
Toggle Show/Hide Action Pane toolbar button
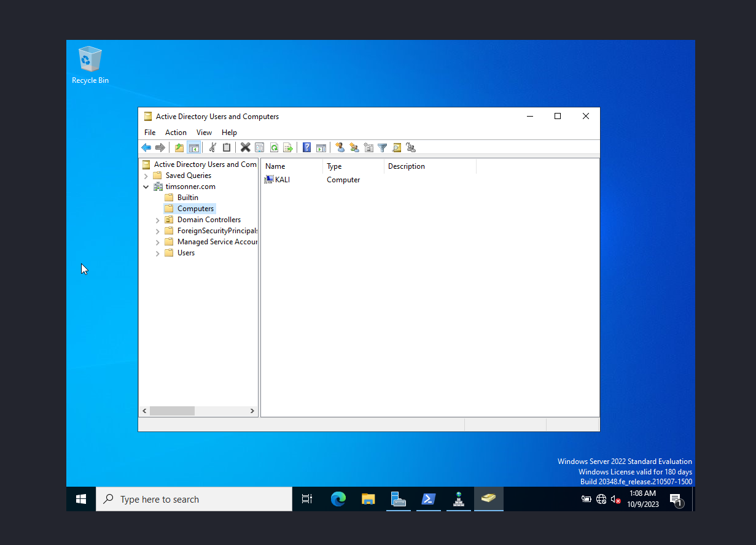point(321,147)
